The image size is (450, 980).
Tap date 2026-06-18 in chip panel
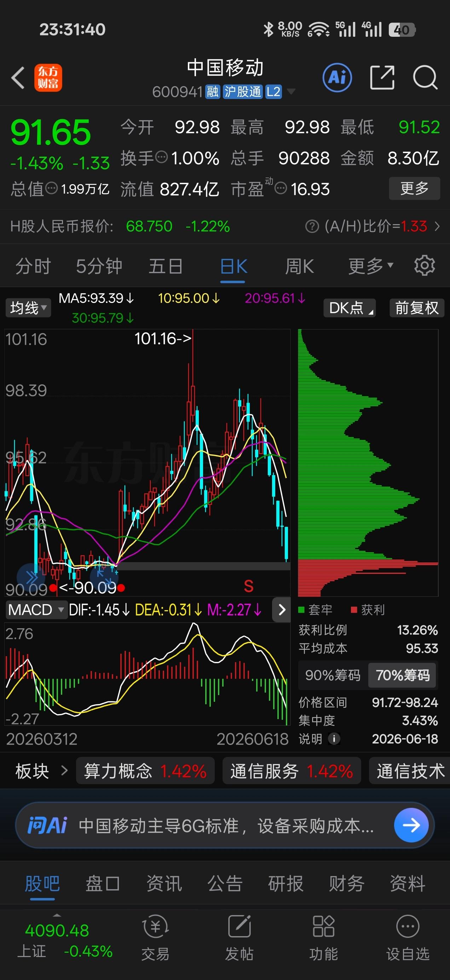405,739
